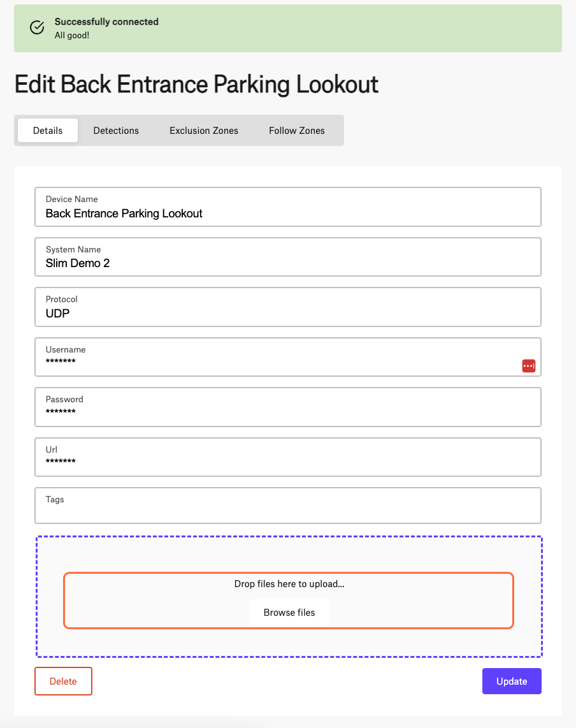
Task: Click the red password manager icon in Username
Action: point(528,366)
